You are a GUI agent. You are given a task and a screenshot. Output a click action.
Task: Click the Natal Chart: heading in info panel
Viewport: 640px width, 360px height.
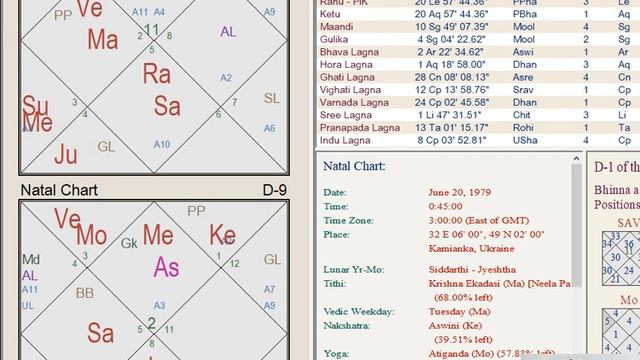point(354,166)
